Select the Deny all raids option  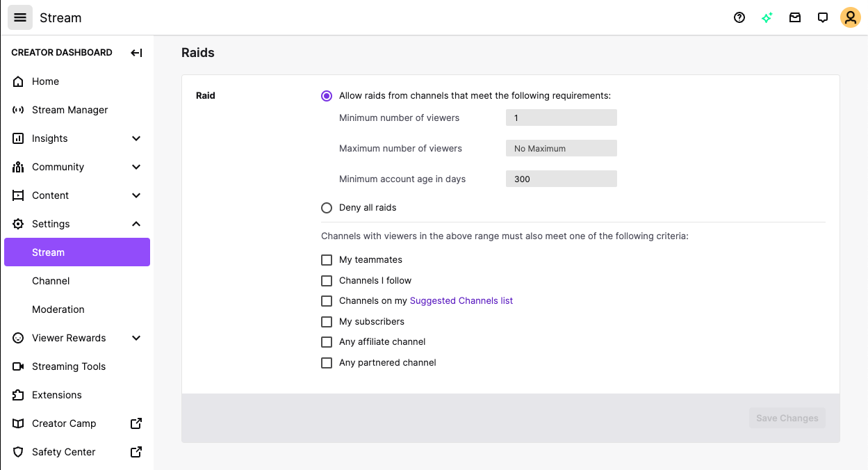point(327,208)
